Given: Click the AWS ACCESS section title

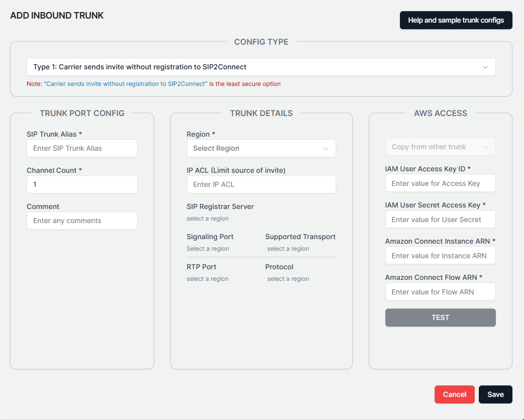Looking at the screenshot, I should [441, 113].
